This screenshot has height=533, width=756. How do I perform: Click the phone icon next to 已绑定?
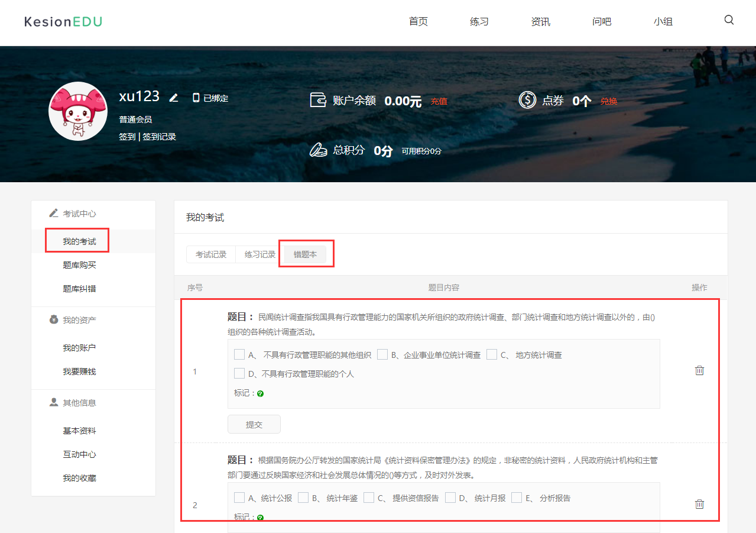196,98
